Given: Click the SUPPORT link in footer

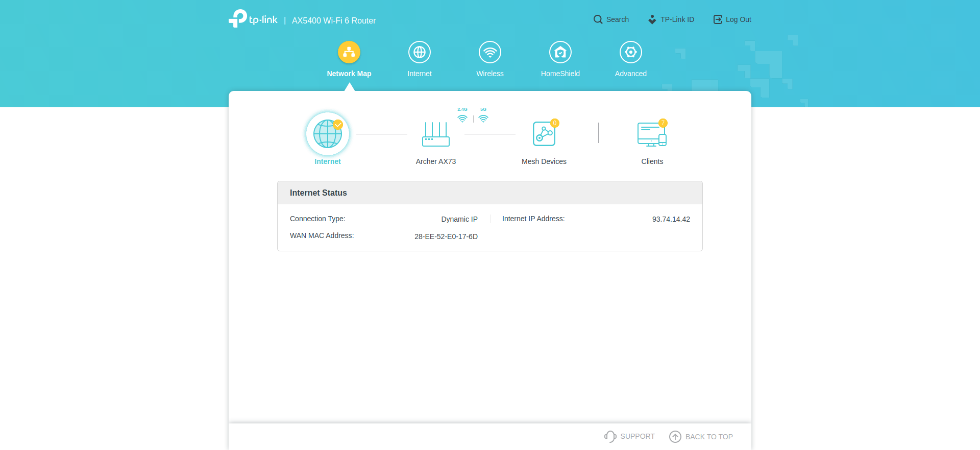Looking at the screenshot, I should [629, 436].
